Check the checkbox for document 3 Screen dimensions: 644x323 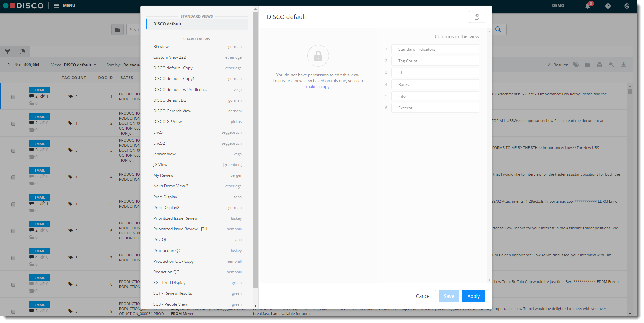[x=13, y=151]
